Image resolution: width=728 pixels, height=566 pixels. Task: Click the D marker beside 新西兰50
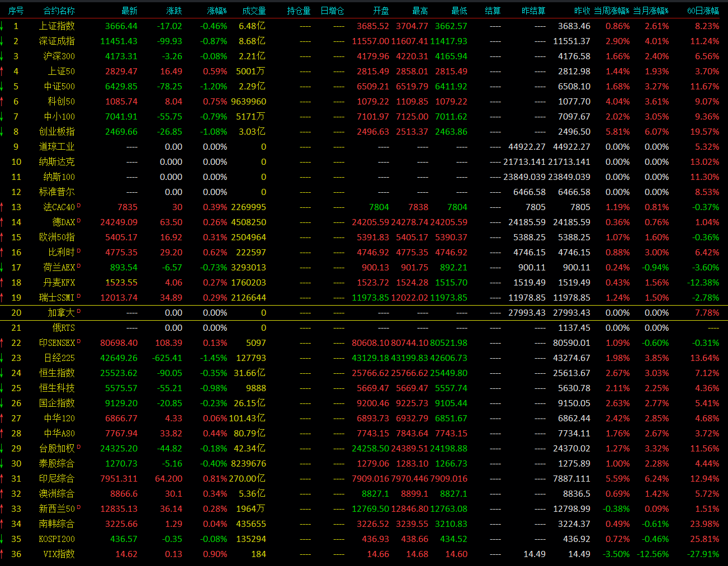[x=79, y=507]
